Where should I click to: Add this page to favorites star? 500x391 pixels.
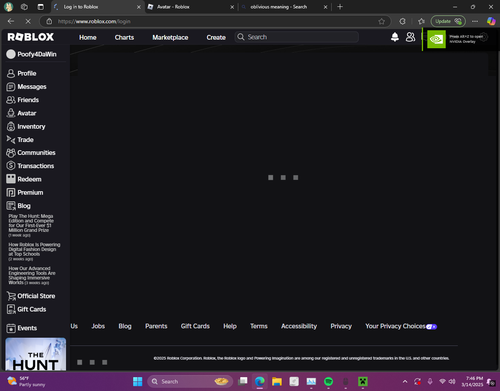point(382,21)
